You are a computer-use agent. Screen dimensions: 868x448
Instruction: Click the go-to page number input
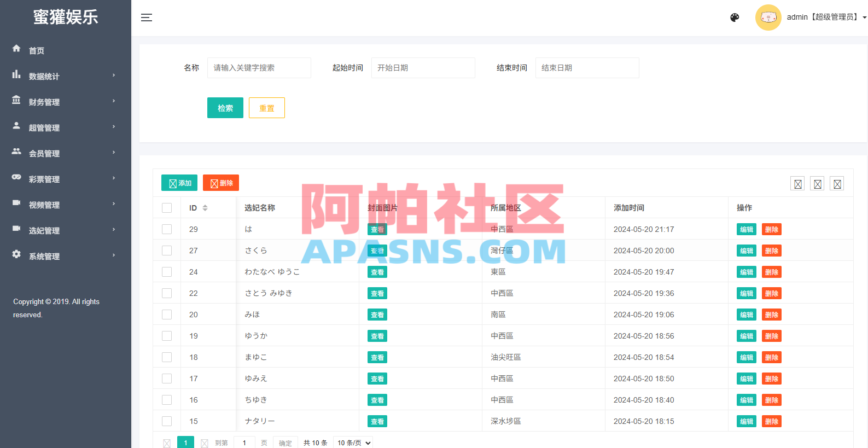point(244,443)
